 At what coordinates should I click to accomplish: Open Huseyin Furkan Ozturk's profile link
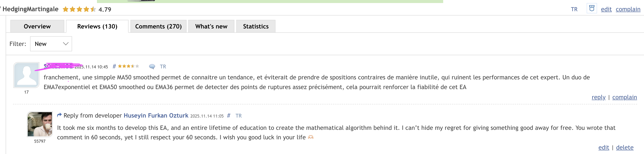pyautogui.click(x=156, y=116)
